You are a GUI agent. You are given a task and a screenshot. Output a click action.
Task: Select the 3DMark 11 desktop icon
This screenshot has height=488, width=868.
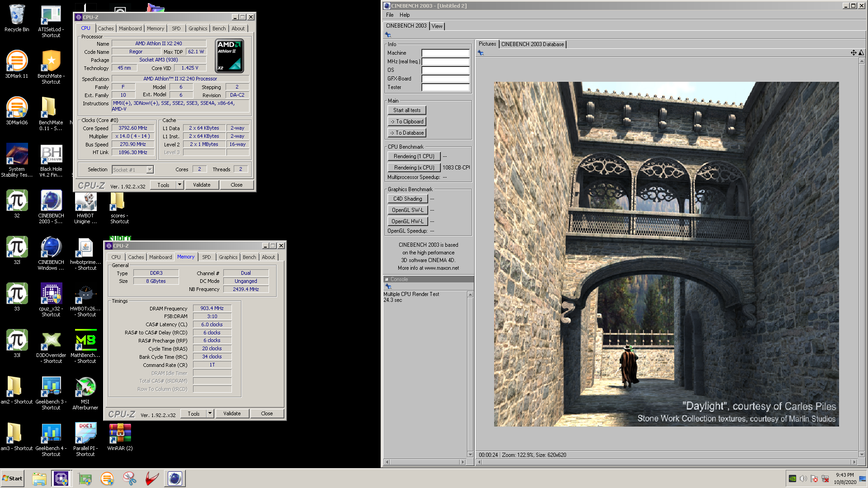(17, 64)
